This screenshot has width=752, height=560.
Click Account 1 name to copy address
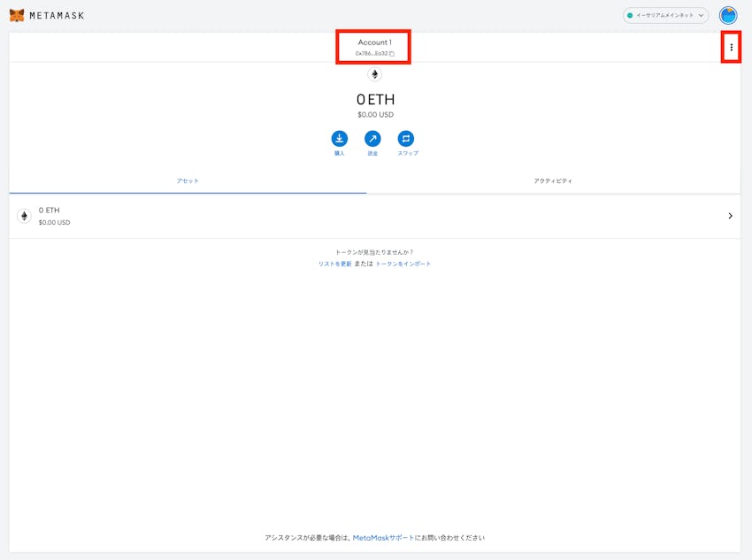click(374, 42)
